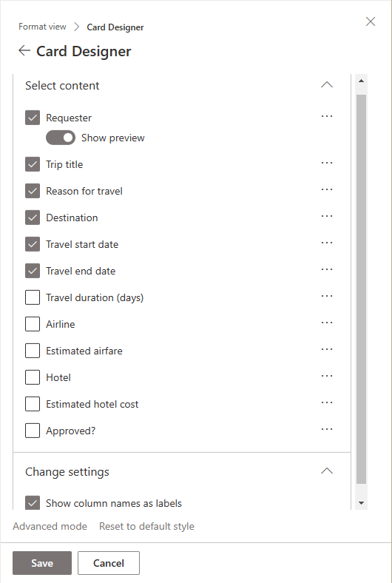Open the ellipsis menu for Trip title

(x=327, y=164)
